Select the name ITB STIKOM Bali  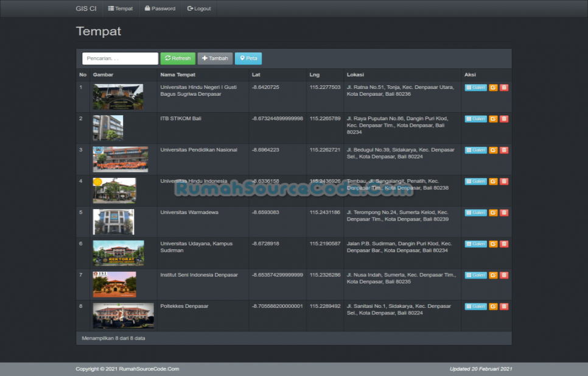[181, 119]
